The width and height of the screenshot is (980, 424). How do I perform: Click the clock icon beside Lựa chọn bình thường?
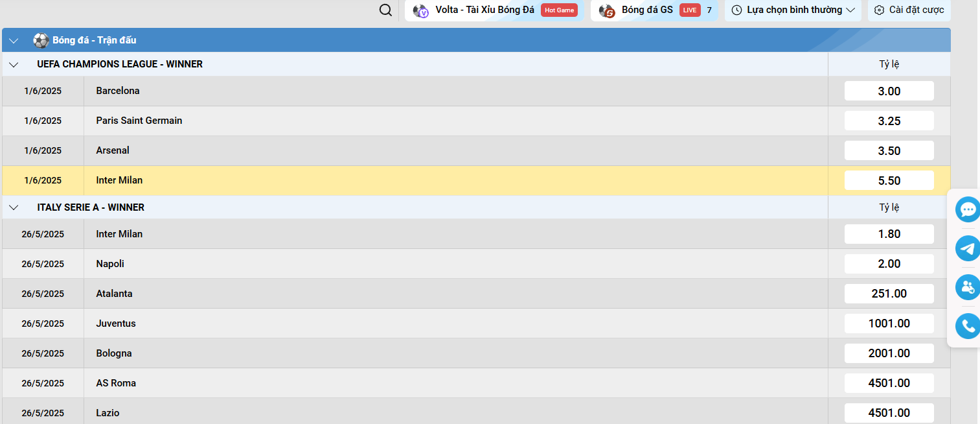[736, 10]
